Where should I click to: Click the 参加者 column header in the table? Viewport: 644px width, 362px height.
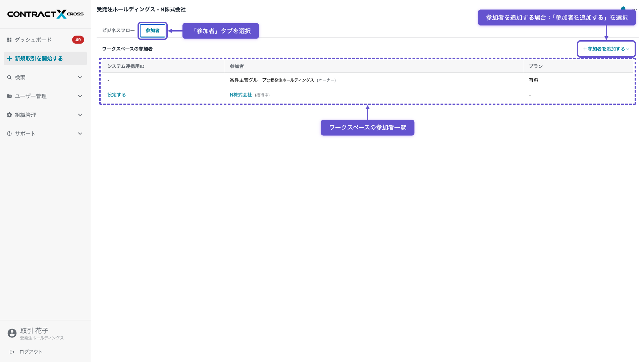point(237,66)
